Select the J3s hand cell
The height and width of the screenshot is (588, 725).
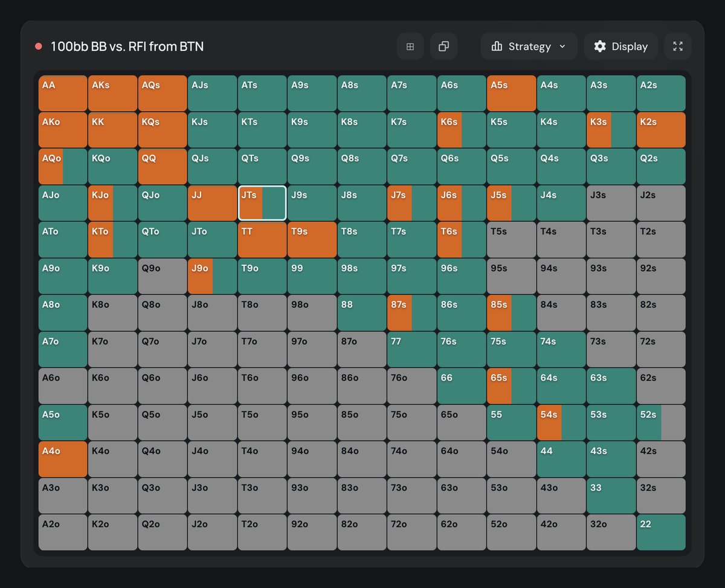pyautogui.click(x=611, y=203)
